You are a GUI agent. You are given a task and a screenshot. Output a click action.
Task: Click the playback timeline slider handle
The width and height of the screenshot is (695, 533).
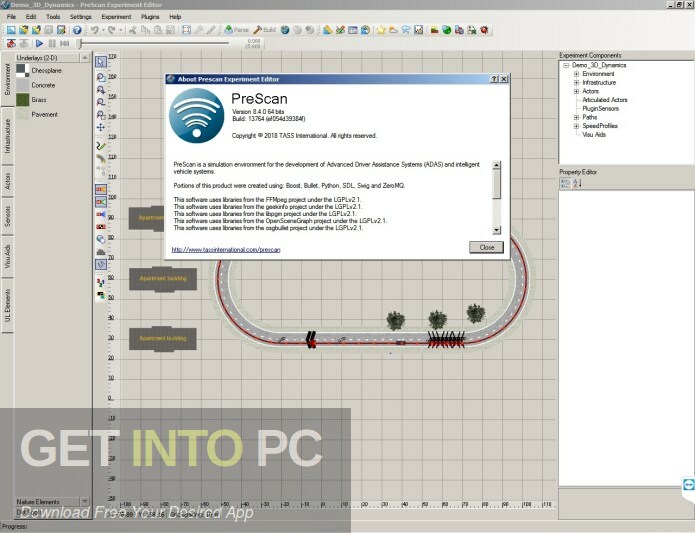(80, 43)
